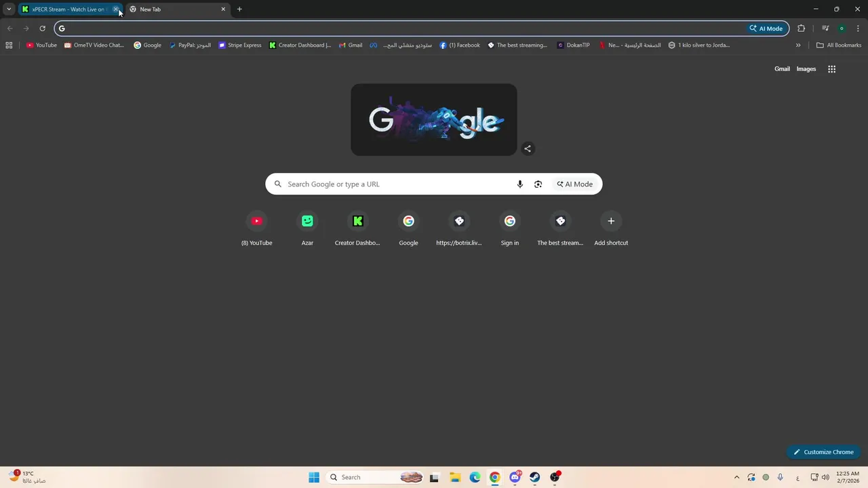Click the Search Google or type URL box
This screenshot has width=868, height=488.
tap(434, 184)
